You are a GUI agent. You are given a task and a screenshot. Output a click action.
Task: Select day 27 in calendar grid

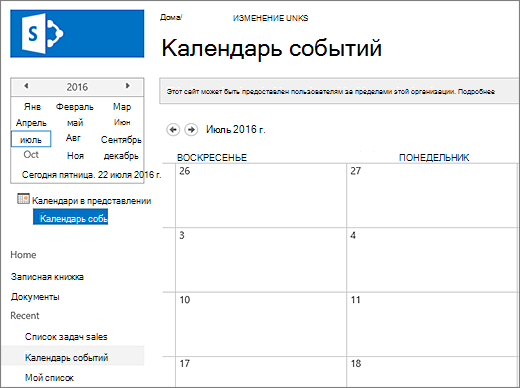433,196
